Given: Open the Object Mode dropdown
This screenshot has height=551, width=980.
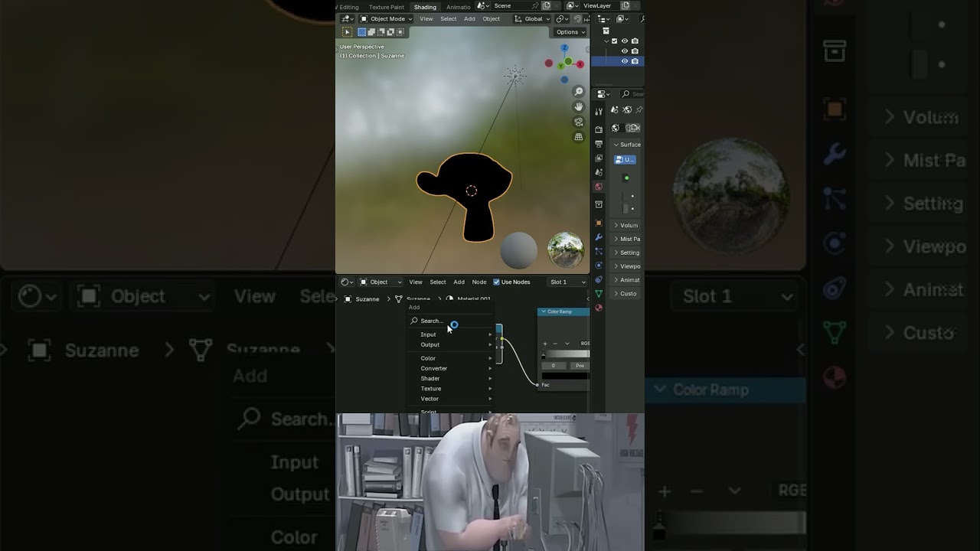Looking at the screenshot, I should [x=385, y=19].
